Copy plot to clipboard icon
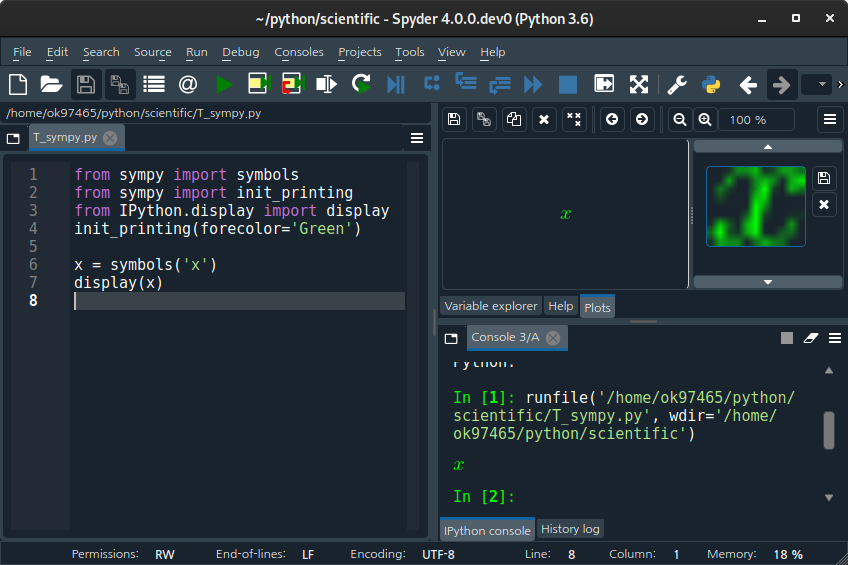The image size is (848, 565). click(514, 119)
